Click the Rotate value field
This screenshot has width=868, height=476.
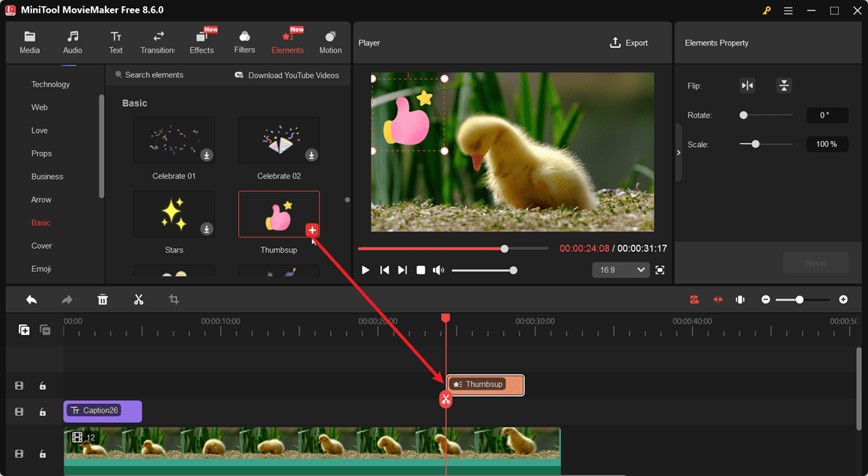[x=827, y=115]
